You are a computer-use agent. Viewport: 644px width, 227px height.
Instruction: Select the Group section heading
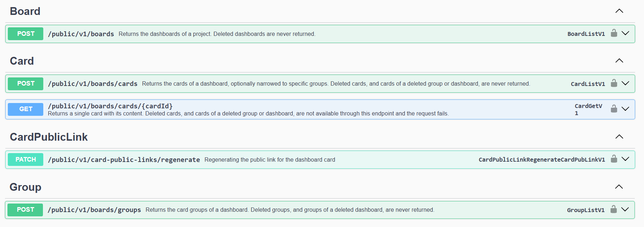[x=26, y=187]
